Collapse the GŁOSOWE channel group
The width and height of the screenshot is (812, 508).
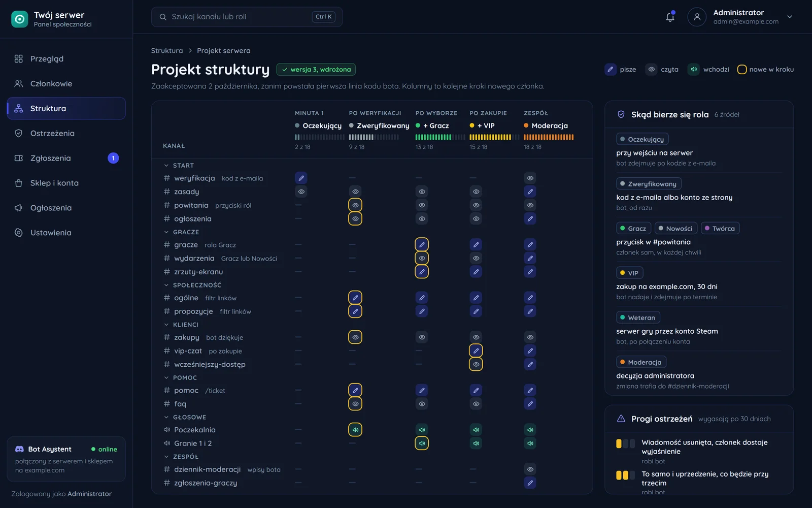click(x=166, y=417)
